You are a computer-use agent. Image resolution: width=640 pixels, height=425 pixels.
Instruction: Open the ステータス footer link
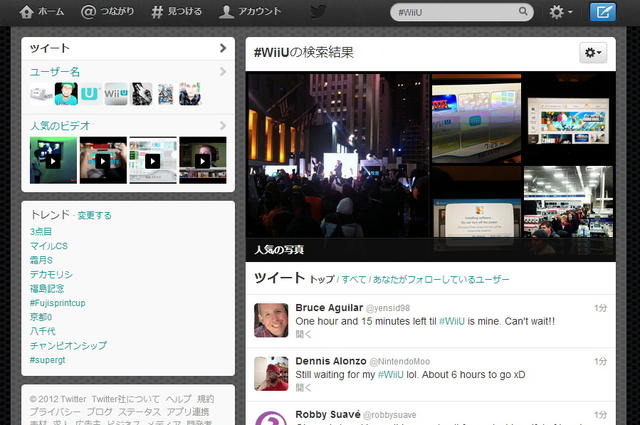[138, 412]
